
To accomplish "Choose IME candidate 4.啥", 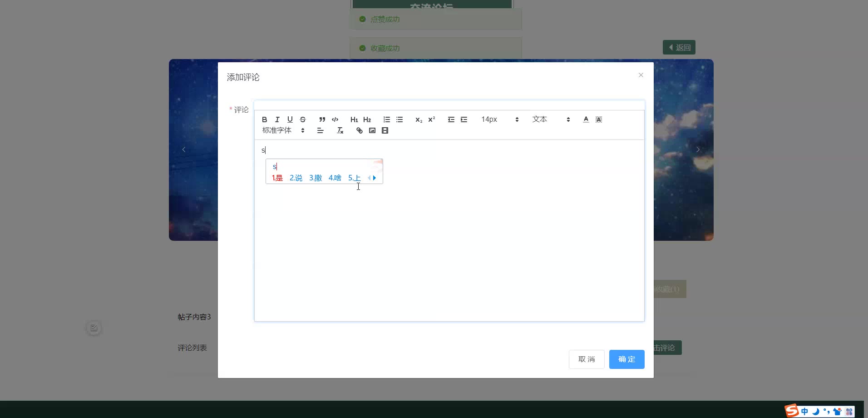I will 335,178.
